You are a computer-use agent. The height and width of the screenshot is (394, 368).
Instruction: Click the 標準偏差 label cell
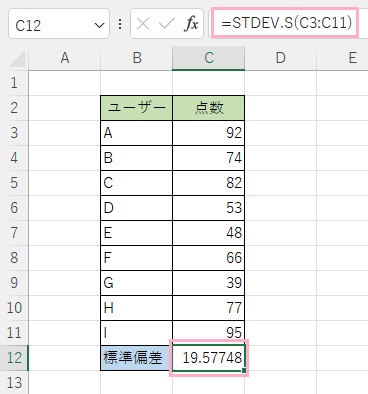pyautogui.click(x=136, y=358)
